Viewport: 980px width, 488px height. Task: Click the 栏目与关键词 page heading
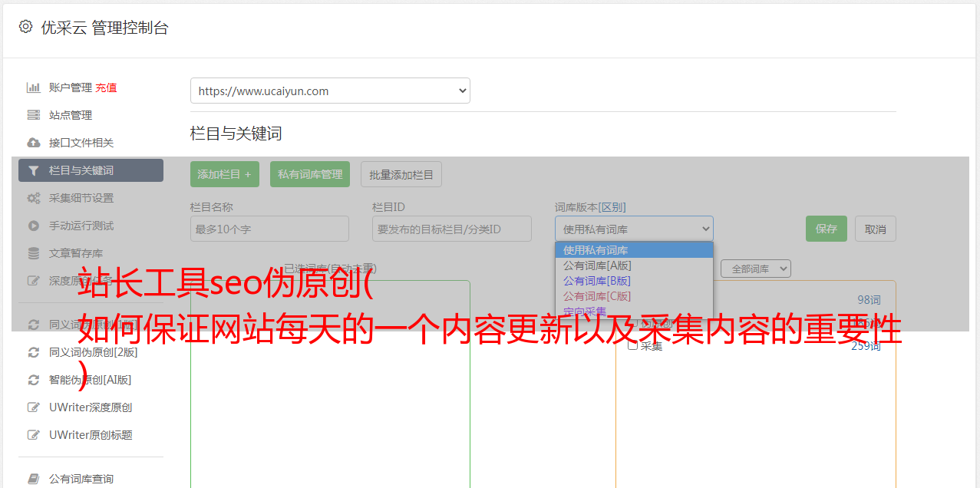[x=236, y=134]
